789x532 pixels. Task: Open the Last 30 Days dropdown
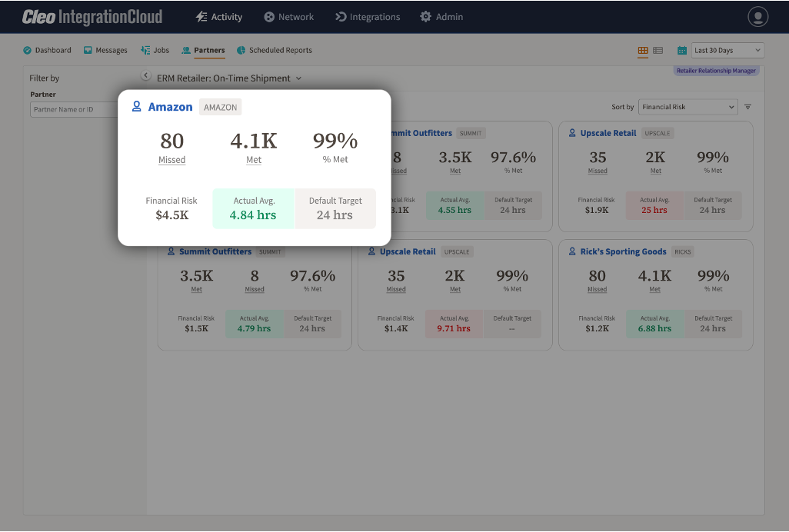pyautogui.click(x=727, y=50)
